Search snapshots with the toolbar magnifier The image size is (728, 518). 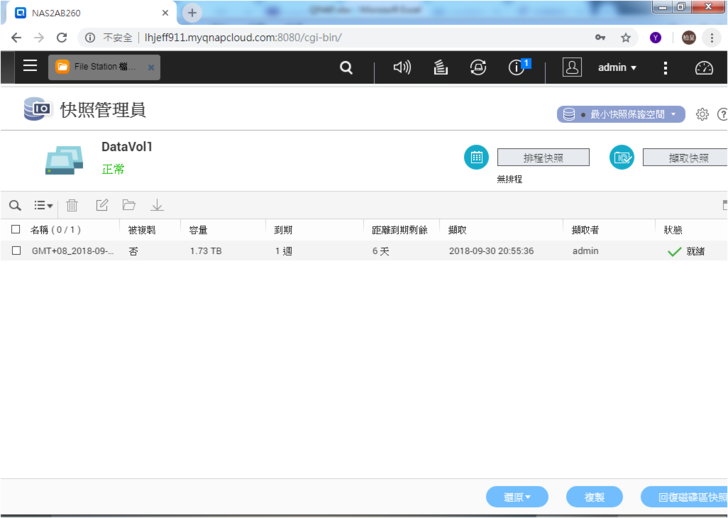pyautogui.click(x=15, y=205)
